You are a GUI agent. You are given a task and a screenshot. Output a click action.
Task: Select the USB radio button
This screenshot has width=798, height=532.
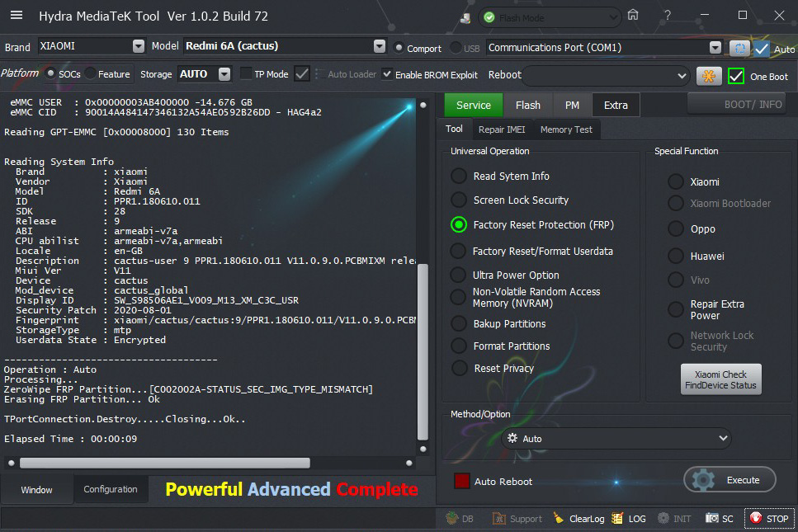coord(456,48)
